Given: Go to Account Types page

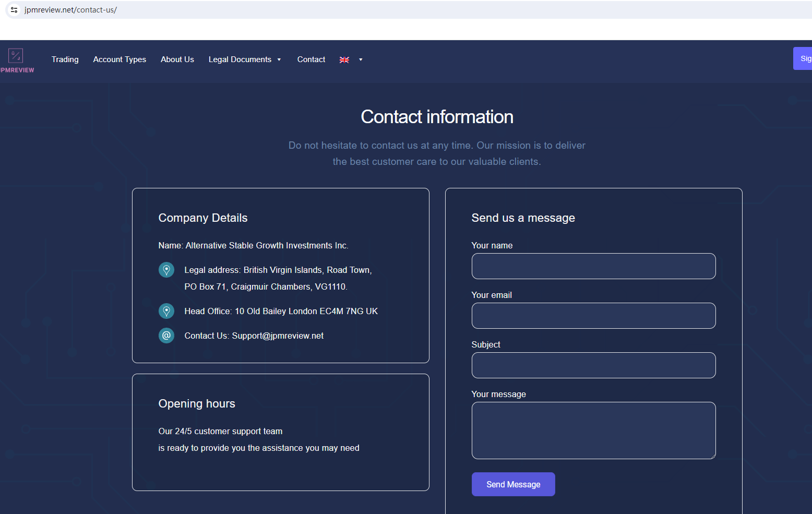Looking at the screenshot, I should [x=120, y=59].
